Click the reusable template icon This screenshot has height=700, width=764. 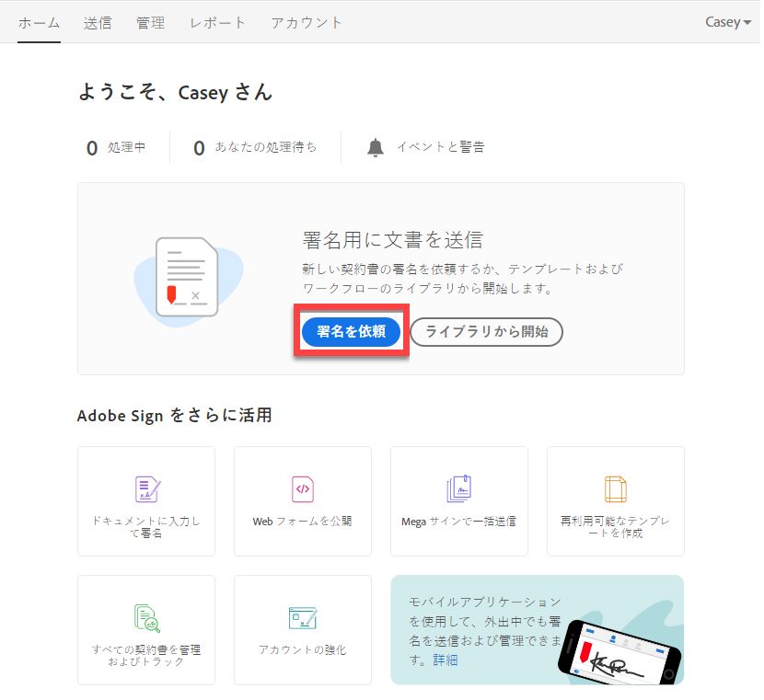pyautogui.click(x=616, y=489)
